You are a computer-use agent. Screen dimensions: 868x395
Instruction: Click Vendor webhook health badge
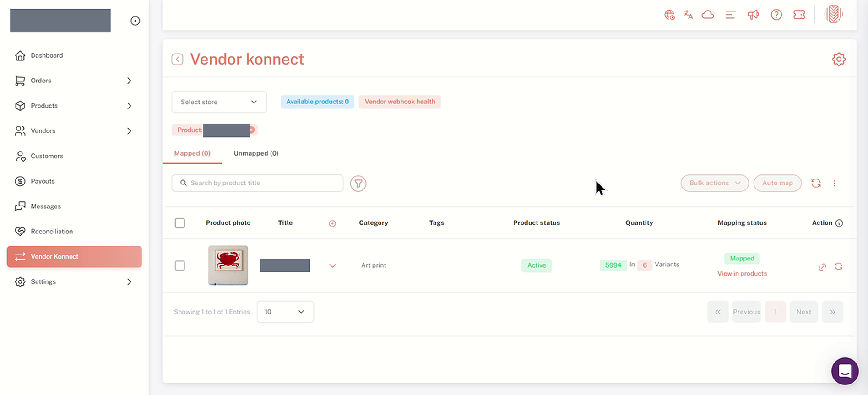coord(400,102)
